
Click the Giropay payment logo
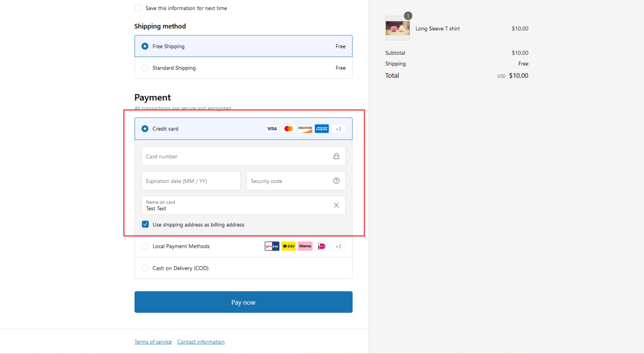pos(272,246)
